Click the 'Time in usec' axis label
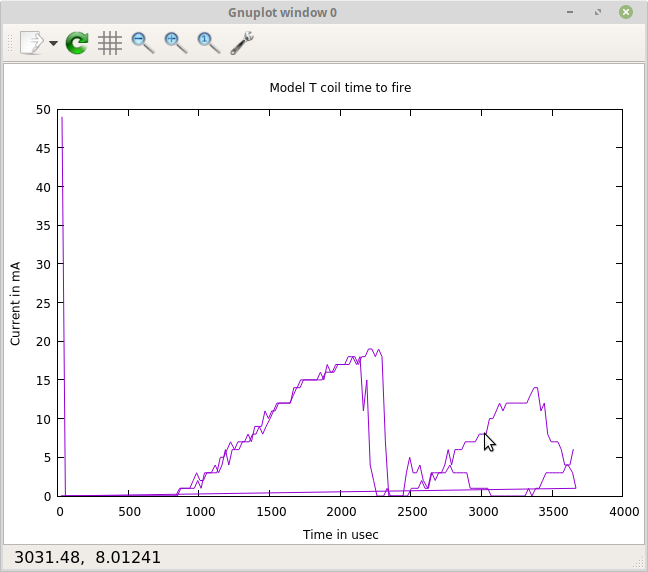648x572 pixels. (x=340, y=535)
